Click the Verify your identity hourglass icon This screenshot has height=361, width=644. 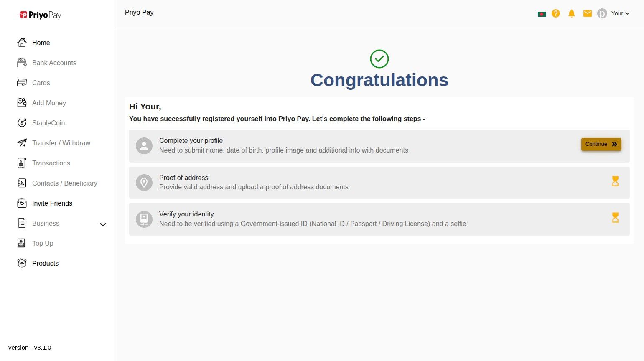[615, 218]
